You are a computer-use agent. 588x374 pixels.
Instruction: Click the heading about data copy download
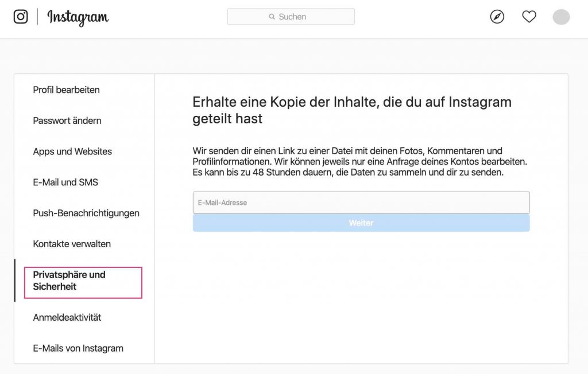click(351, 110)
